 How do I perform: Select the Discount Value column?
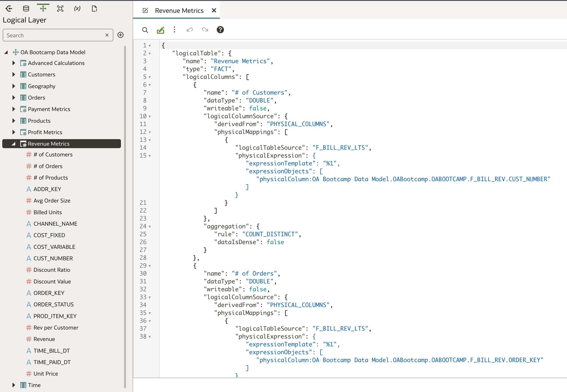coord(52,281)
